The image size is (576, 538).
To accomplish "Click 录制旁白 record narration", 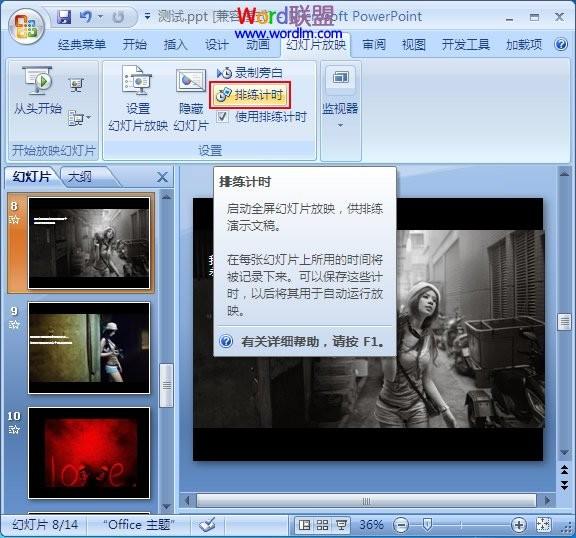I will tap(250, 73).
